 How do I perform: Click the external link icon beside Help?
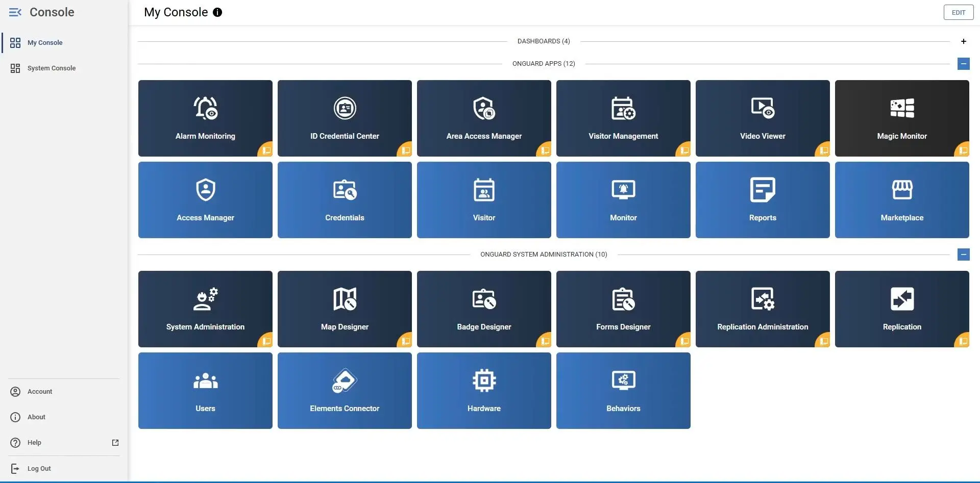(x=115, y=443)
